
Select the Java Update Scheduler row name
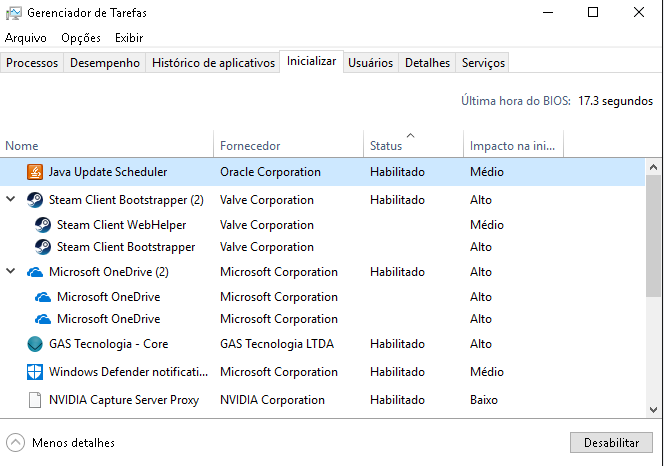point(108,172)
